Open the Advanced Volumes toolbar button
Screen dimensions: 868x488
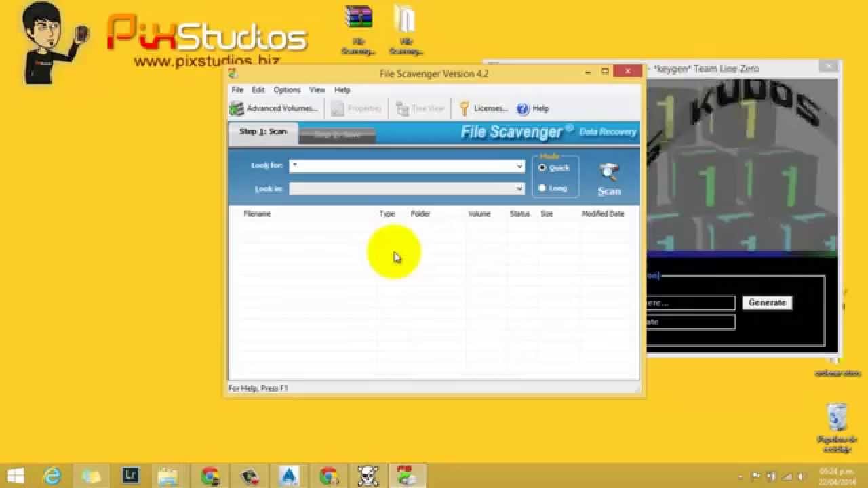[274, 108]
